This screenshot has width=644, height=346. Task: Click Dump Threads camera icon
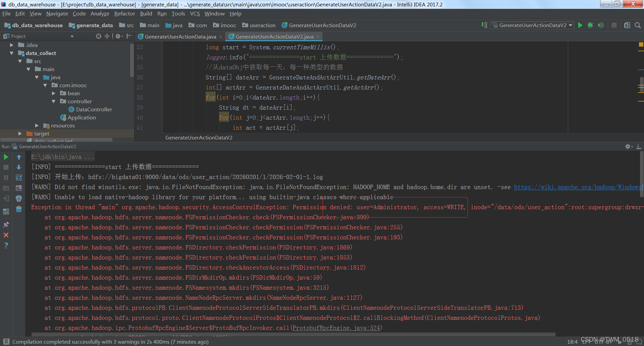[6, 188]
